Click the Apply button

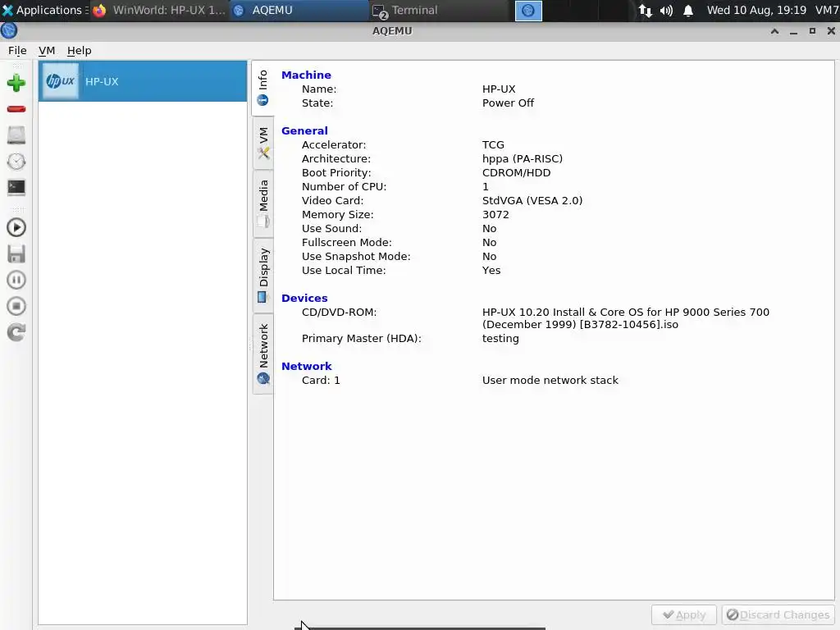pos(684,615)
